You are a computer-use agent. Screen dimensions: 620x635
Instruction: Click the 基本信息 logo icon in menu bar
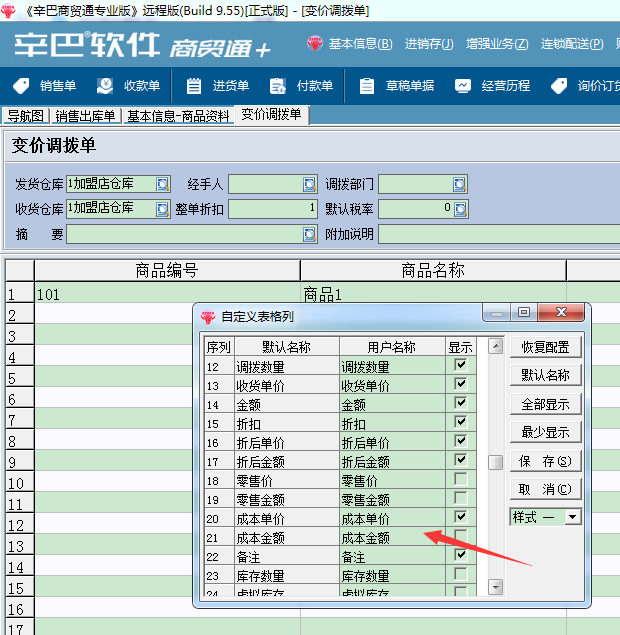tap(315, 43)
